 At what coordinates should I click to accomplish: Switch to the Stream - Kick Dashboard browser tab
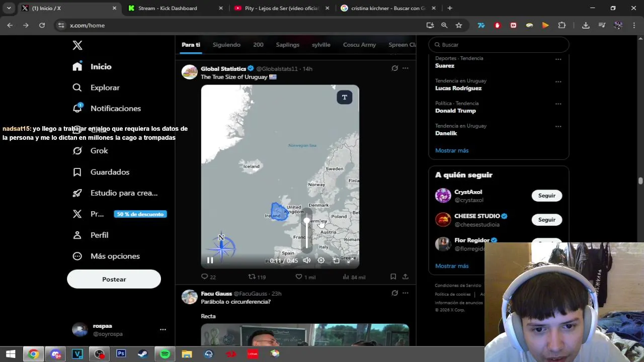174,8
